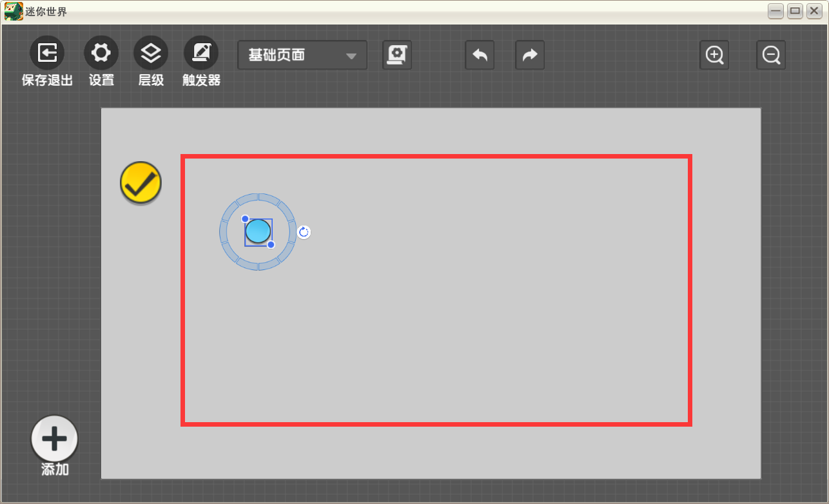The image size is (829, 504).
Task: Zoom in on the canvas
Action: [714, 55]
